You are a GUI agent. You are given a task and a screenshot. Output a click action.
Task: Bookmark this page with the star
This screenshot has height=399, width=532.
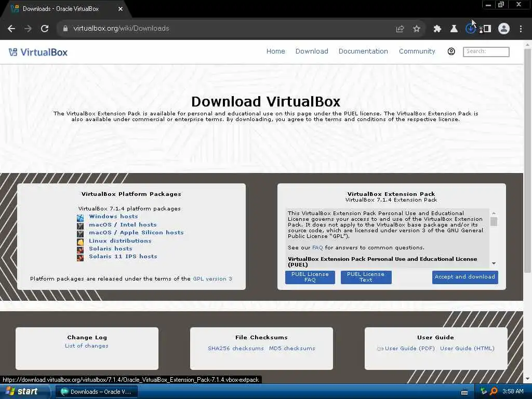417,29
